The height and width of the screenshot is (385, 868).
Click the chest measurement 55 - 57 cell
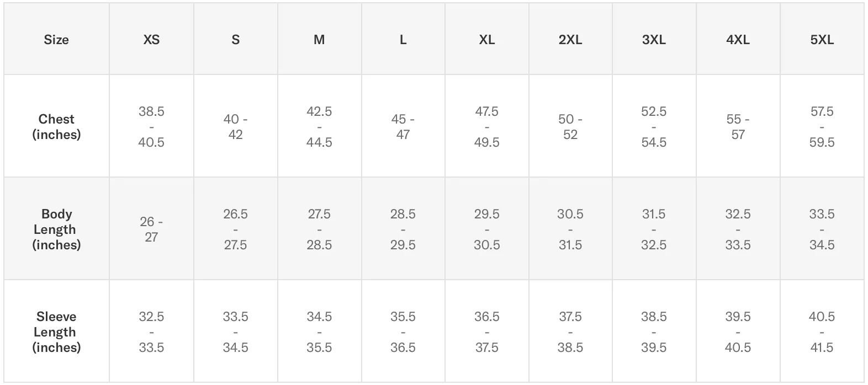[738, 127]
